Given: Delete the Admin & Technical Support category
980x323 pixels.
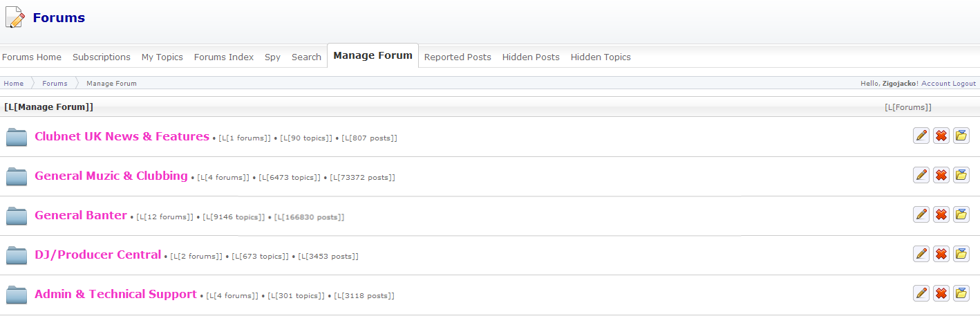Looking at the screenshot, I should 941,293.
